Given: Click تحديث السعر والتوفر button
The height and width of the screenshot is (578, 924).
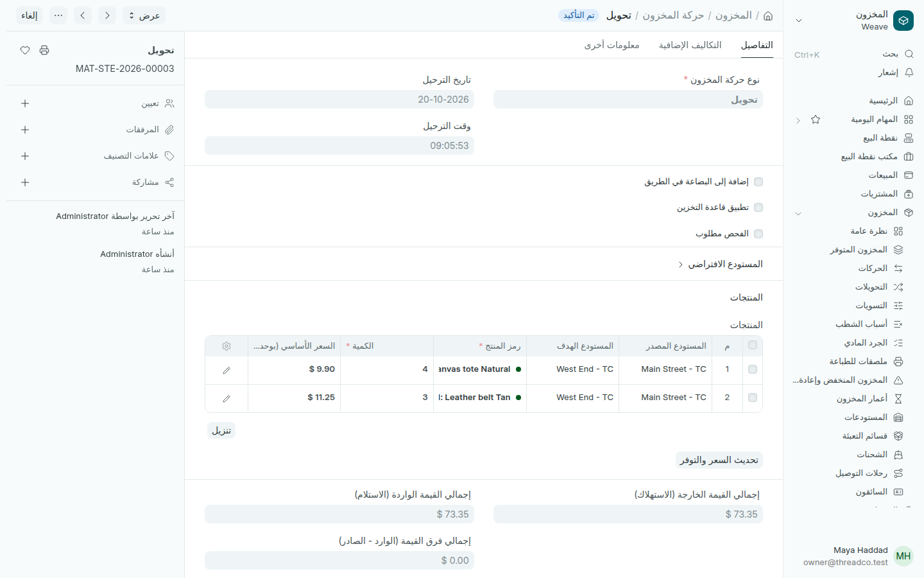Looking at the screenshot, I should [719, 460].
